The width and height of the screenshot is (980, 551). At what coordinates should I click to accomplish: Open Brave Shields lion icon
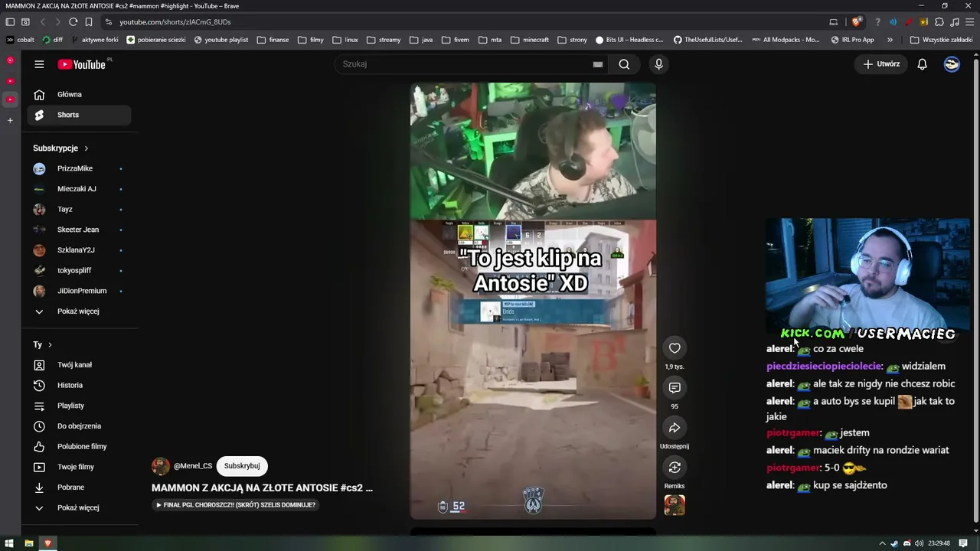(x=856, y=22)
